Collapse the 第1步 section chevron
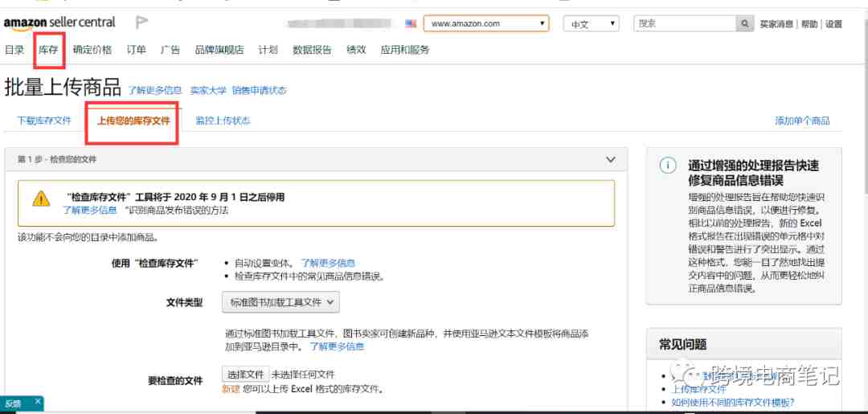This screenshot has height=414, width=868. pyautogui.click(x=611, y=159)
